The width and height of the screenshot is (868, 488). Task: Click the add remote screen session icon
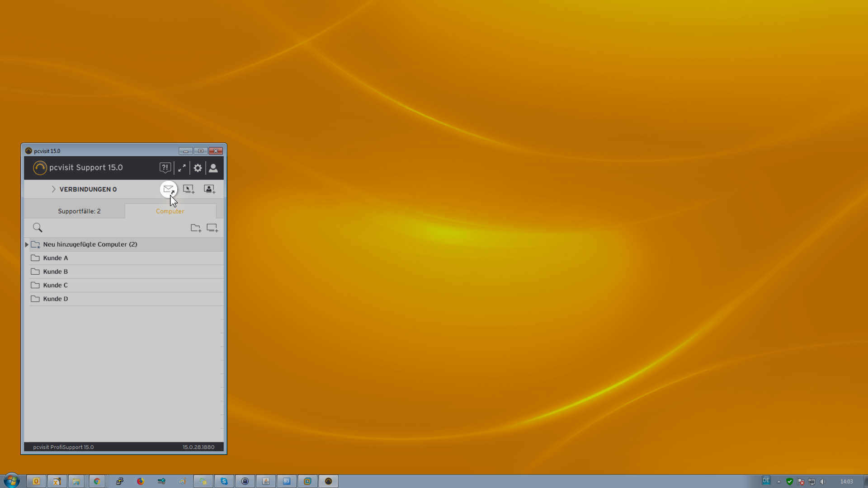[x=189, y=189]
